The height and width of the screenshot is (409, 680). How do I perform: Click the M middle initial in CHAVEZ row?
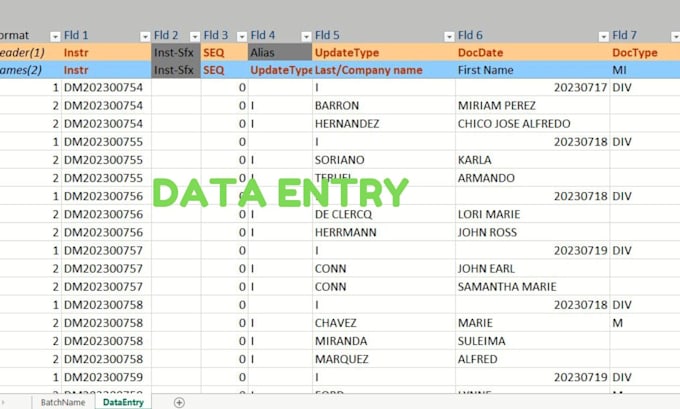pos(645,323)
